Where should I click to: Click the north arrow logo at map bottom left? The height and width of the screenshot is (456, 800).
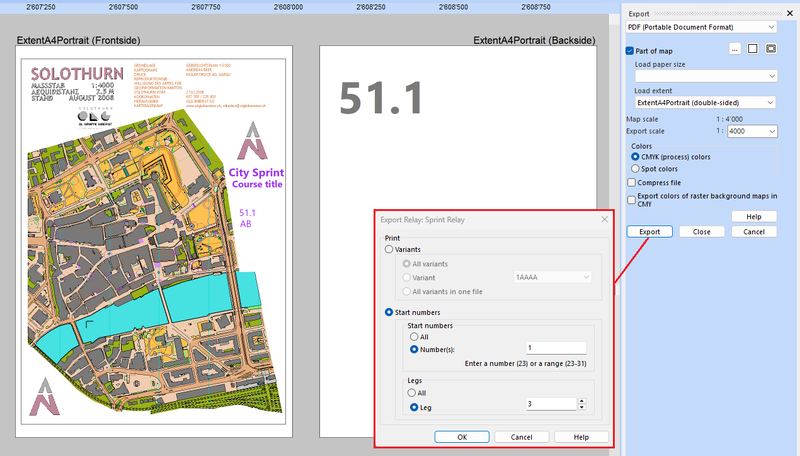[x=45, y=396]
